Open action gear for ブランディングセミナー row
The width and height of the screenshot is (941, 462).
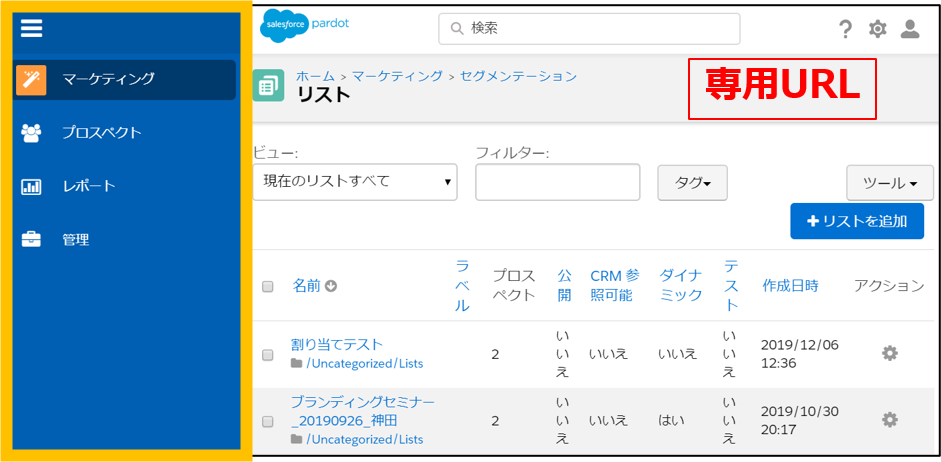tap(889, 420)
